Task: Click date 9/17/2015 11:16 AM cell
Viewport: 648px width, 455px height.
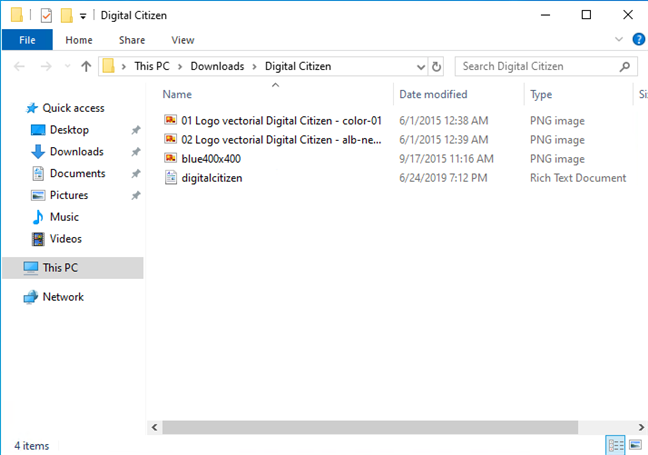Action: click(x=446, y=159)
